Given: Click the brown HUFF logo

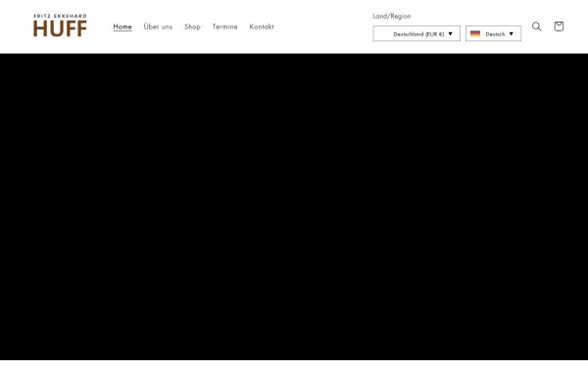Looking at the screenshot, I should tap(60, 28).
